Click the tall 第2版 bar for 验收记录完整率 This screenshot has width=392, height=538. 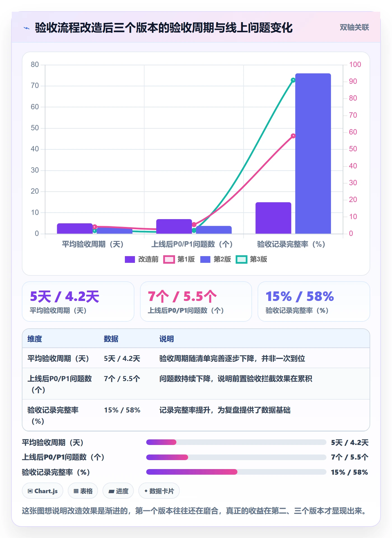(313, 154)
